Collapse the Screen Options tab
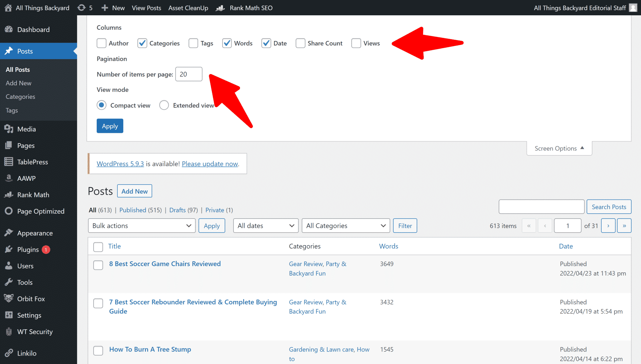Viewport: 641px width, 364px height. (x=559, y=148)
